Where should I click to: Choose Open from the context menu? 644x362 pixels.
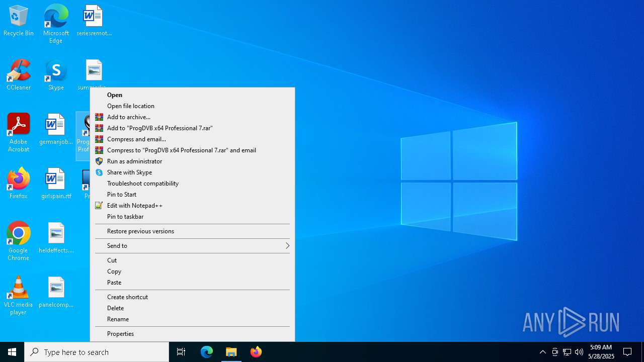click(x=192, y=95)
